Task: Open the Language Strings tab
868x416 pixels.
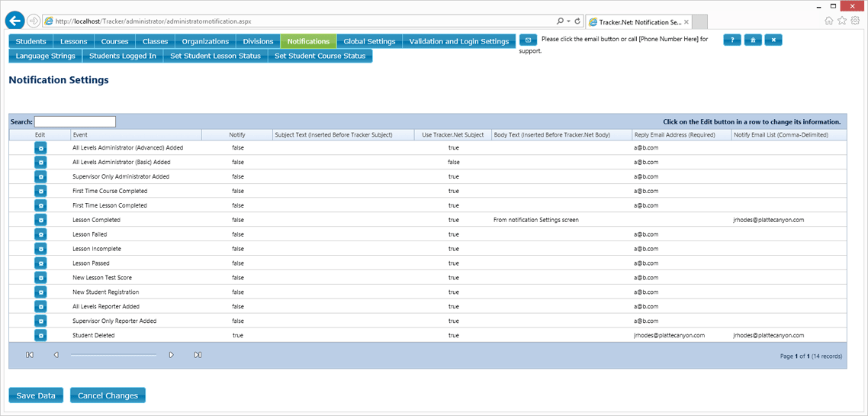Action: (x=46, y=56)
